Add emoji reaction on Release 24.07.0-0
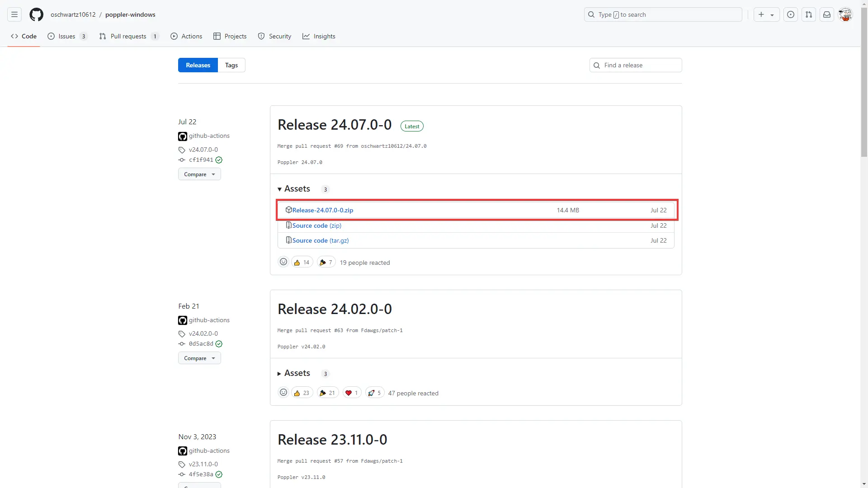This screenshot has width=868, height=488. [x=283, y=262]
